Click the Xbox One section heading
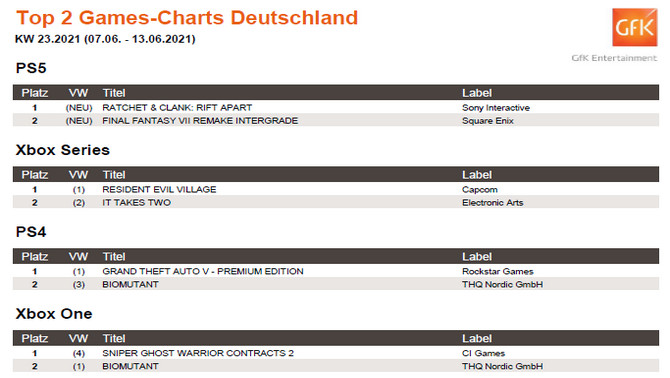 [54, 314]
